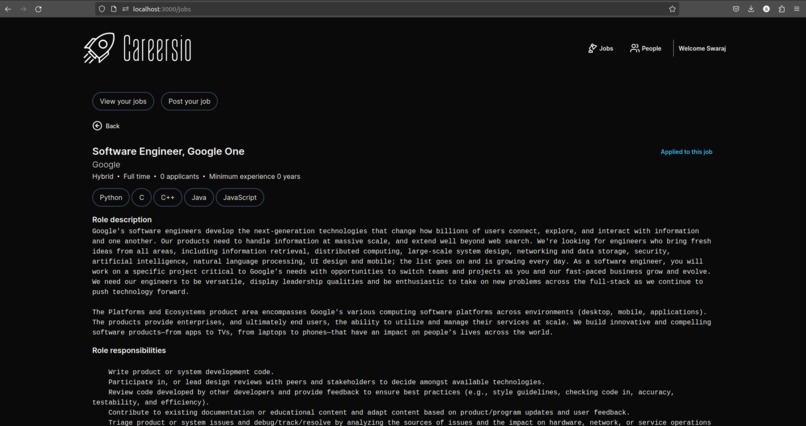Click the Back arrow circle icon
The height and width of the screenshot is (426, 806).
[97, 126]
